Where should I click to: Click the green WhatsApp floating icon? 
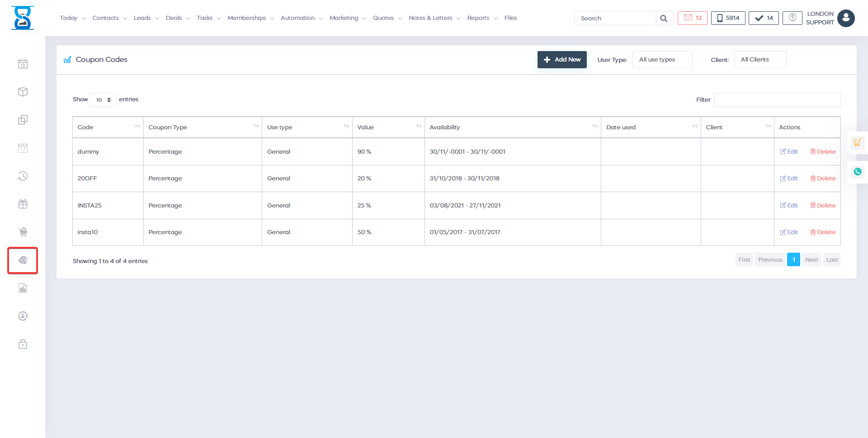[x=857, y=172]
